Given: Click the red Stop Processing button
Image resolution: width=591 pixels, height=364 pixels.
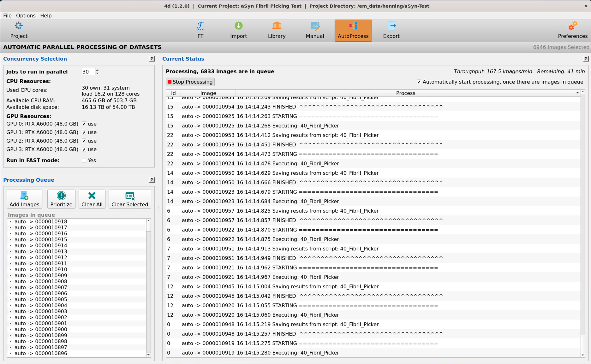Looking at the screenshot, I should (190, 82).
